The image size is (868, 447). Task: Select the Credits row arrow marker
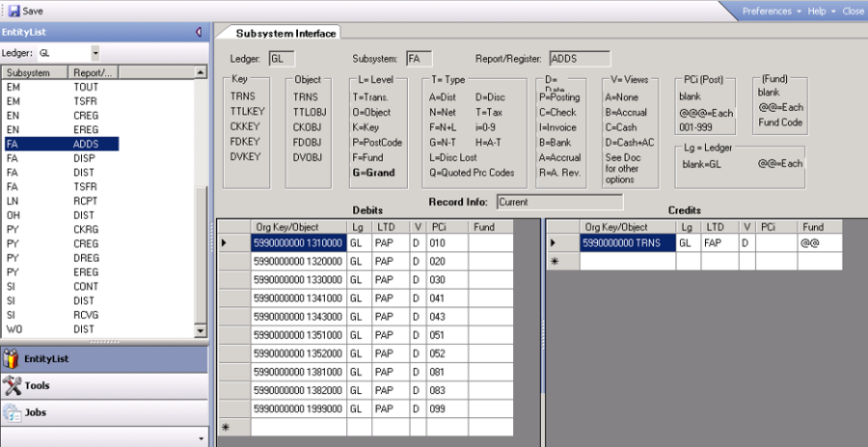(x=555, y=242)
